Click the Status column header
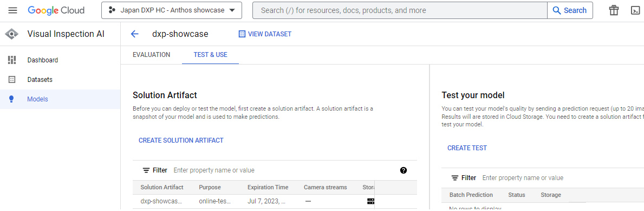The width and height of the screenshot is (644, 211). 516,195
